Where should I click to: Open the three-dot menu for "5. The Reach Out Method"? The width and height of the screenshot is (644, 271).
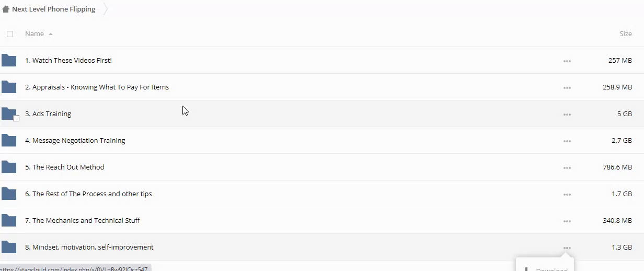(567, 168)
